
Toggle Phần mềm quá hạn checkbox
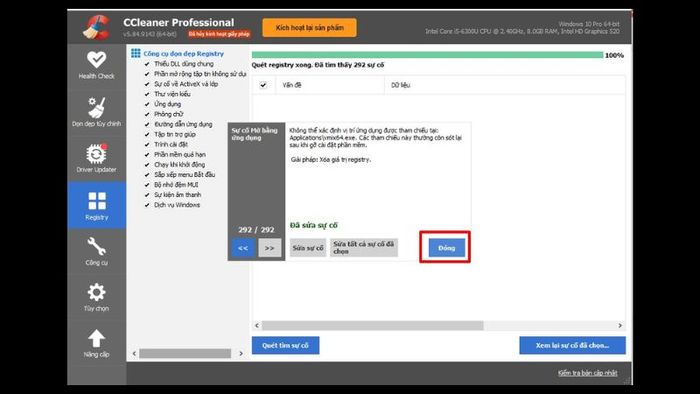pos(147,154)
